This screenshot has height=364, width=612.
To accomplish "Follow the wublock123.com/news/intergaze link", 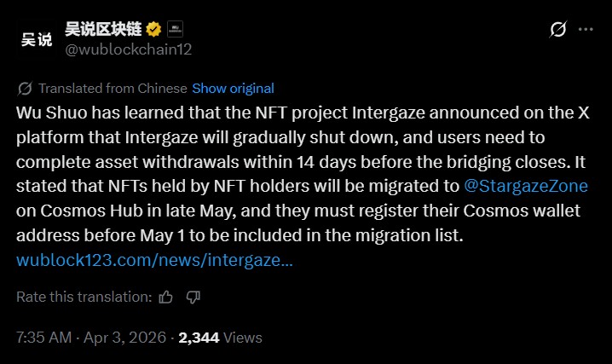I will pos(154,259).
